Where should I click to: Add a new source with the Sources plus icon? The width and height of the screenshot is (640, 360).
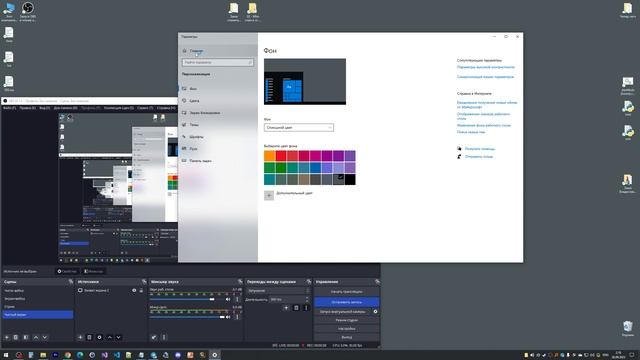pos(80,337)
